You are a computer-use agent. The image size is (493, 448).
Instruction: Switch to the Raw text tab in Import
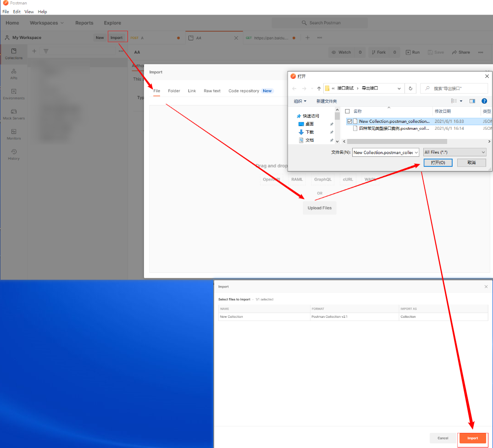pyautogui.click(x=212, y=91)
